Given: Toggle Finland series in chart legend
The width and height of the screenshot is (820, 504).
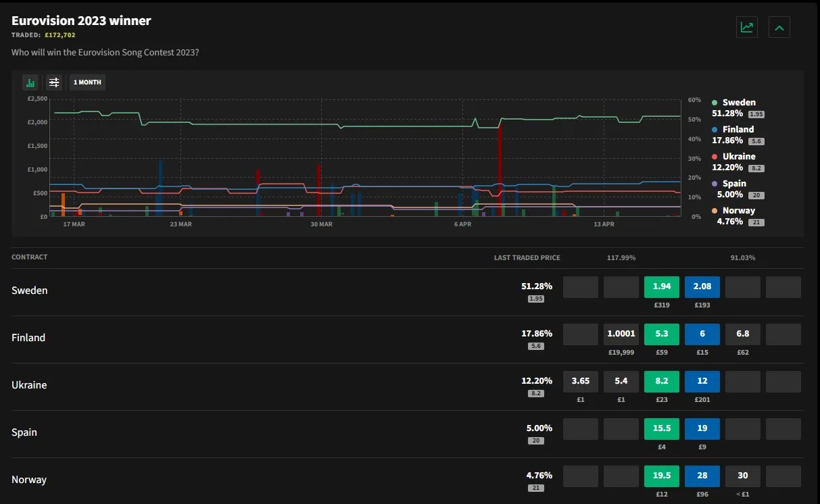Looking at the screenshot, I should click(x=738, y=130).
